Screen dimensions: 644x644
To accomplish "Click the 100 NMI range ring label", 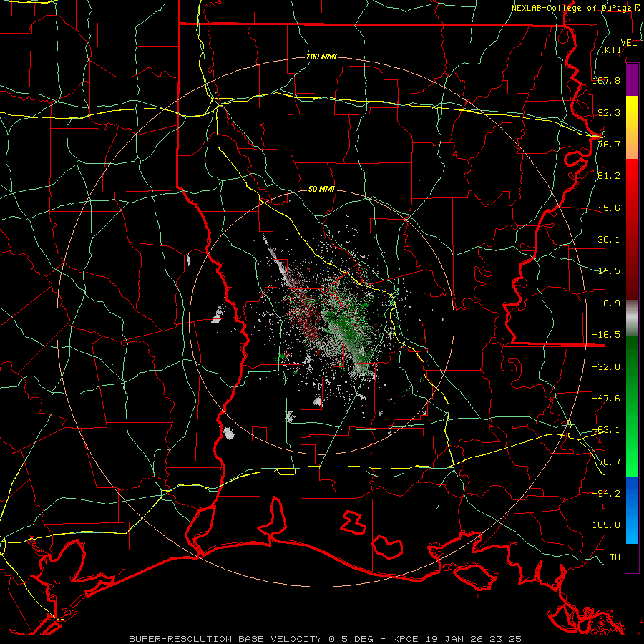I will [x=321, y=57].
